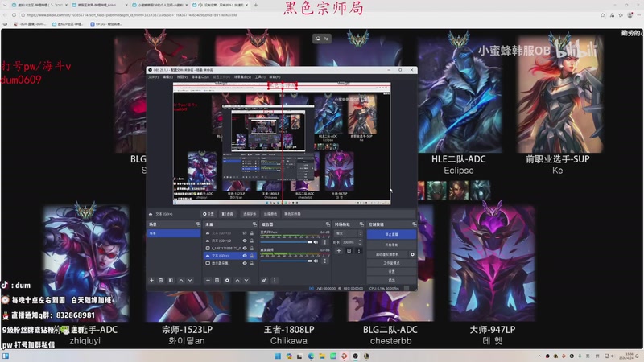Open virtual camera settings gear icon

(412, 254)
